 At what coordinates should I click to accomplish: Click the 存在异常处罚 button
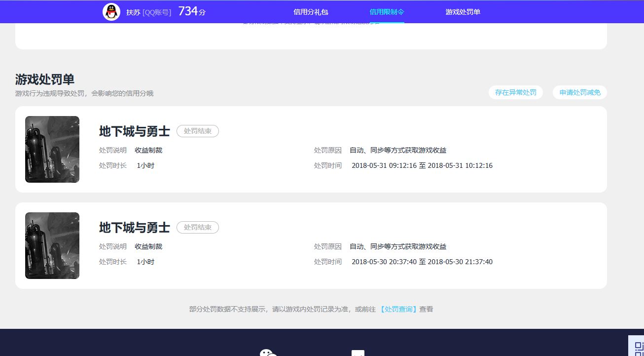pyautogui.click(x=515, y=92)
